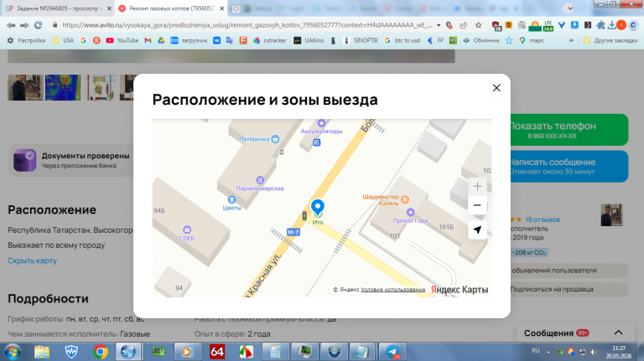Image resolution: width=644 pixels, height=361 pixels.
Task: Open the maps bookmark
Action: click(x=532, y=40)
